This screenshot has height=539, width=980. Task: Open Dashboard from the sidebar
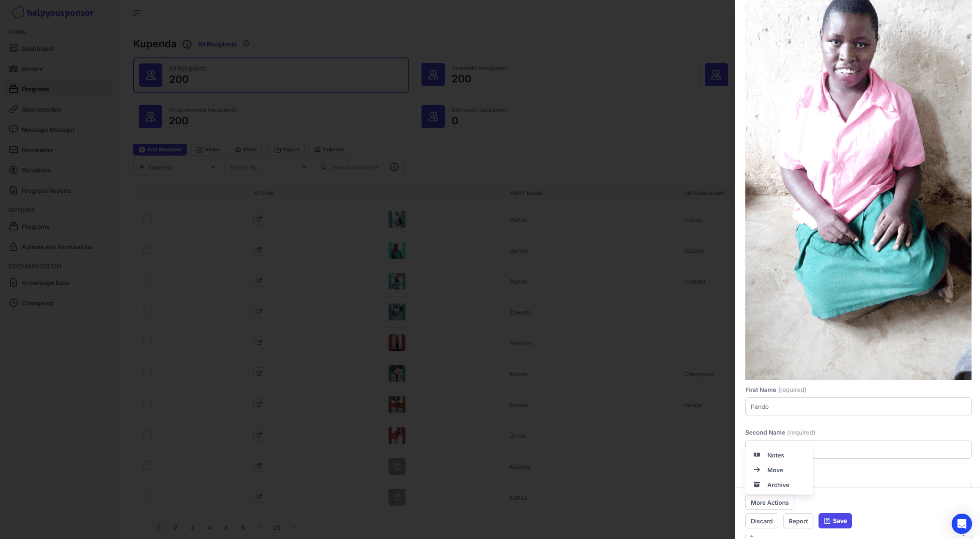coord(58,49)
